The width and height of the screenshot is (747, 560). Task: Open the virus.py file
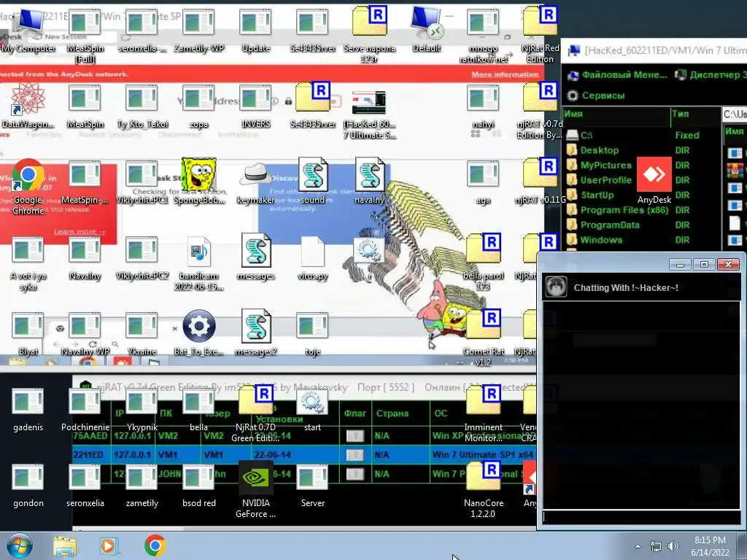312,257
